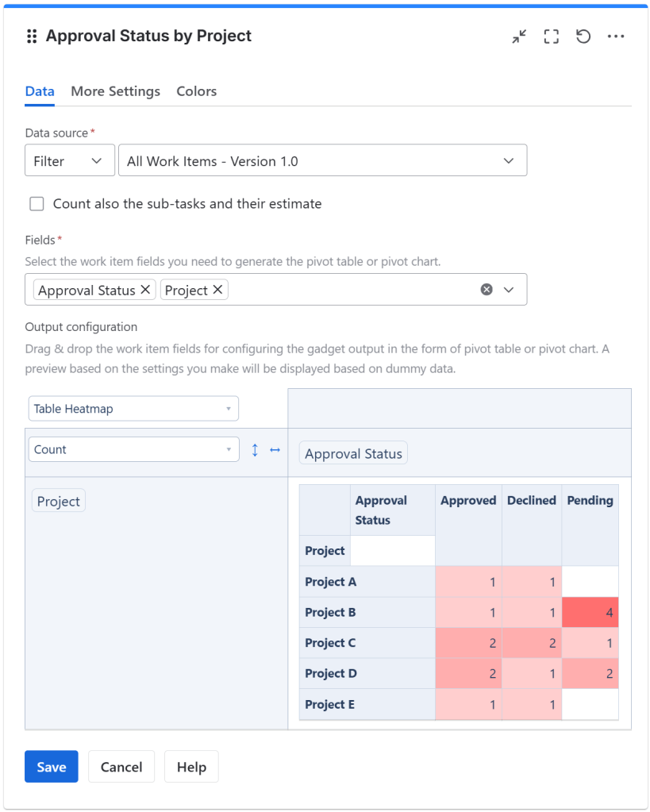Remove the Approval Status field tag
Screen dimensions: 650x812
tap(145, 290)
